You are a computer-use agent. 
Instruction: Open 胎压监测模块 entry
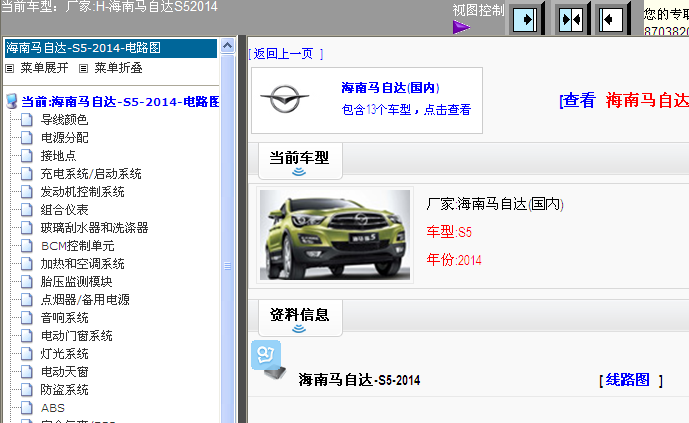point(76,282)
